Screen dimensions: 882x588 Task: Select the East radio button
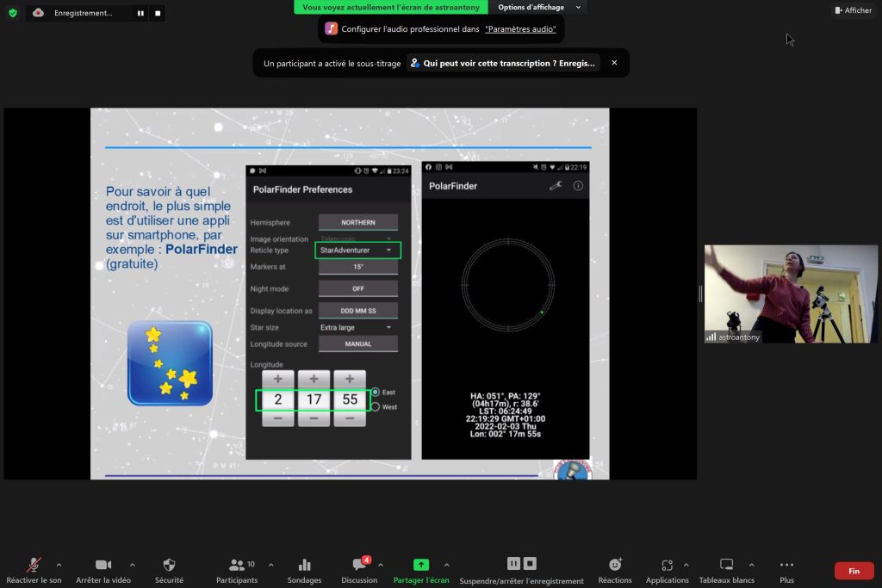[x=376, y=392]
